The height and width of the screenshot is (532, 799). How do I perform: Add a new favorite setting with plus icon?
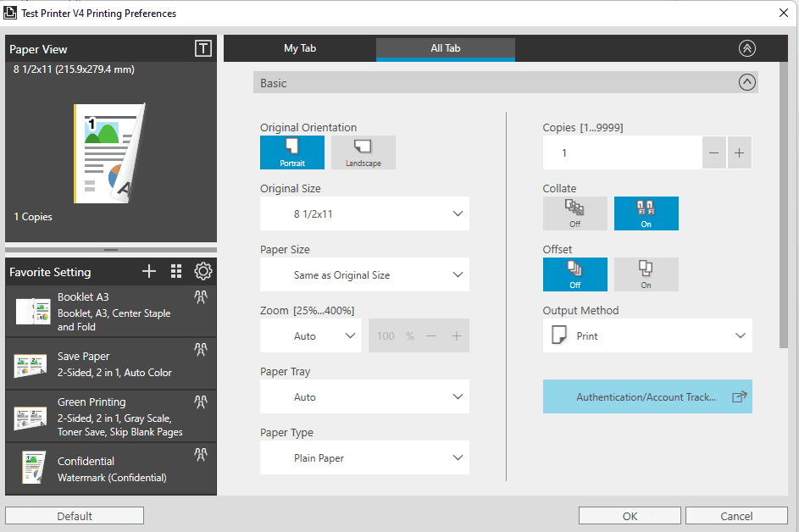[x=149, y=271]
